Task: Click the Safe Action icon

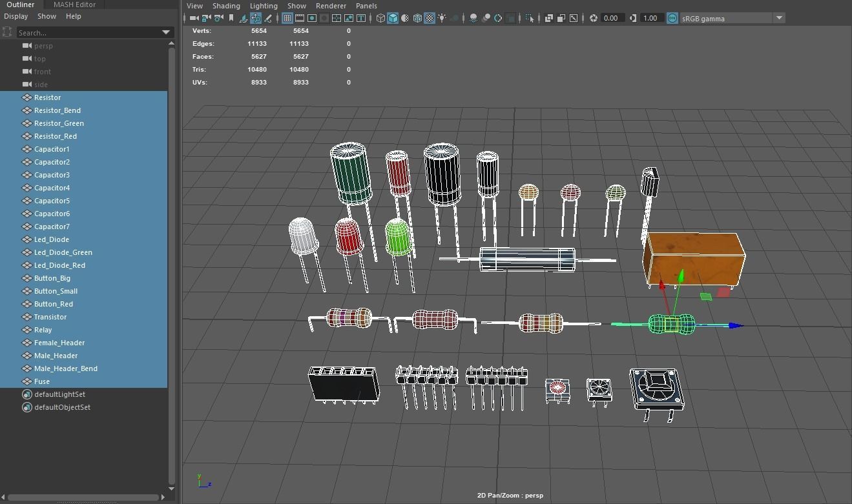Action: click(x=349, y=18)
